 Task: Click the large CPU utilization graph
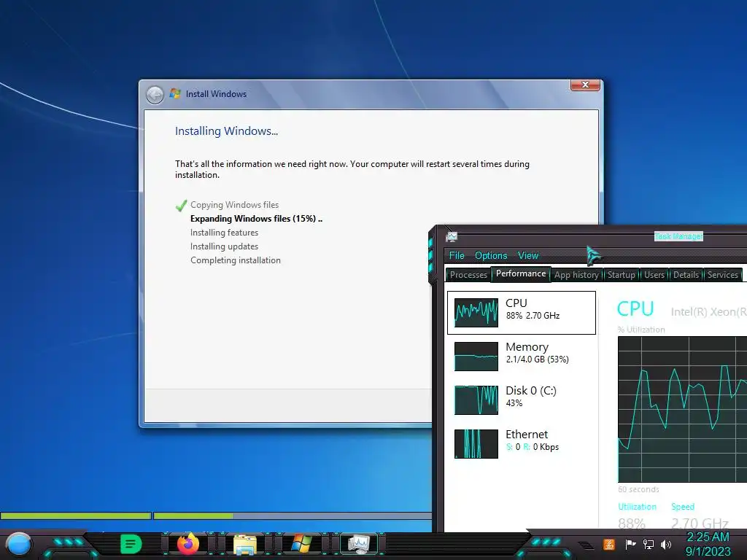(682, 410)
